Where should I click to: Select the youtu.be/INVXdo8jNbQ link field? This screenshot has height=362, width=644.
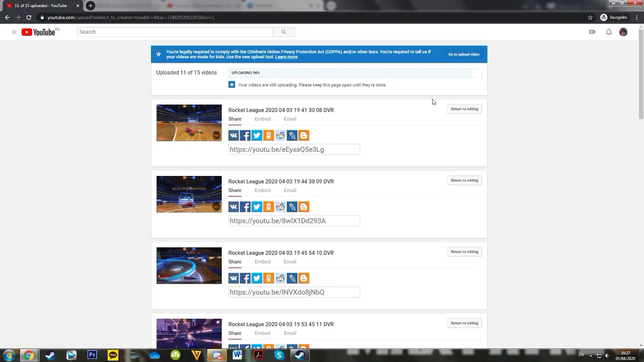(x=294, y=292)
